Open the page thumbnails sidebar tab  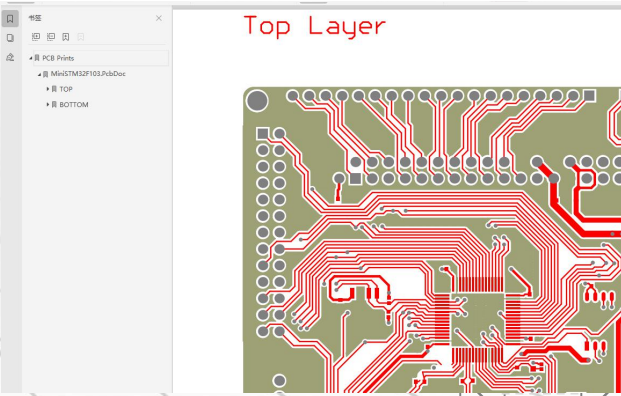point(10,38)
